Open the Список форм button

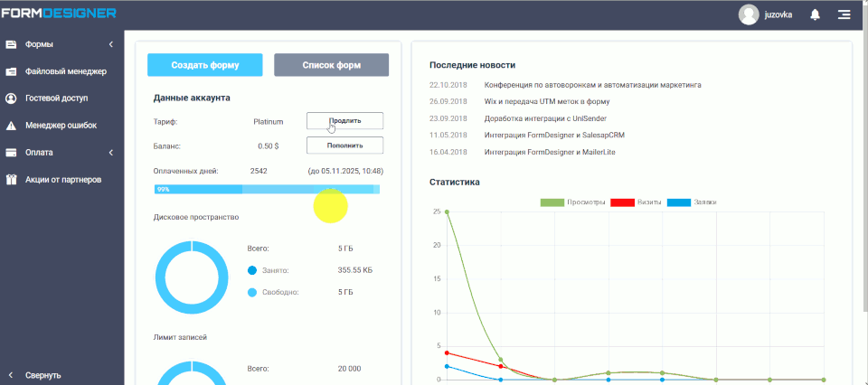click(x=331, y=65)
